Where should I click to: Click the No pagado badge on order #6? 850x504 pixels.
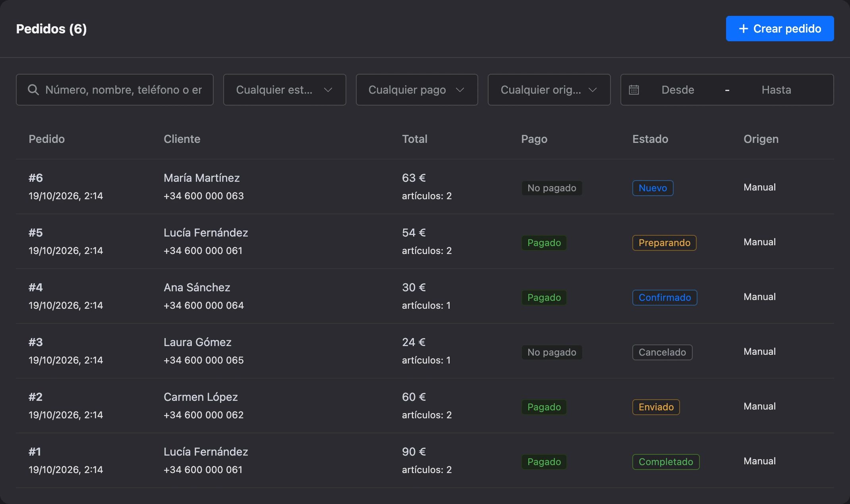click(x=552, y=188)
